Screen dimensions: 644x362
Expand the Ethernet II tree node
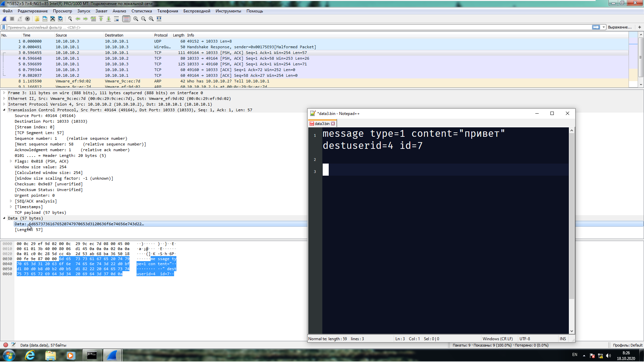tap(4, 99)
